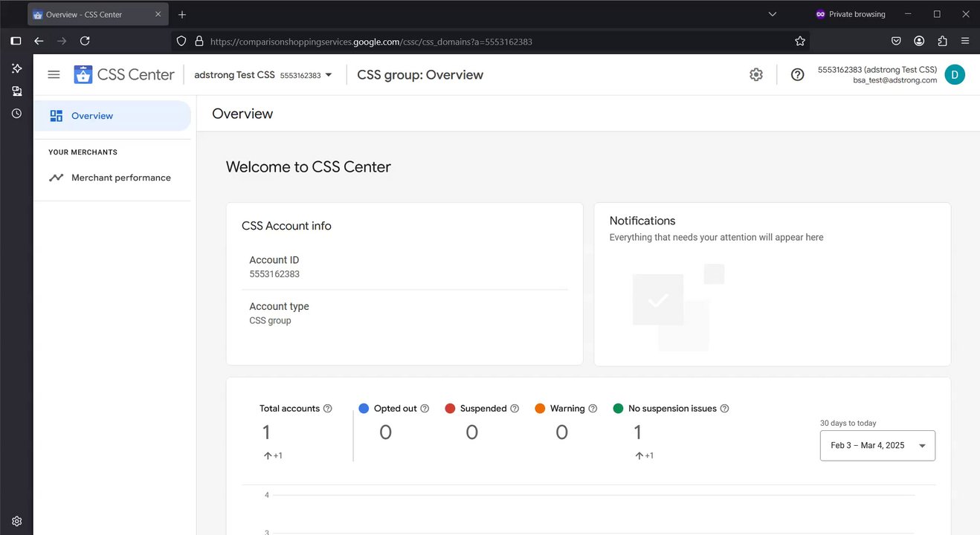Click the CSS Center logo
This screenshot has height=535, width=980.
124,74
